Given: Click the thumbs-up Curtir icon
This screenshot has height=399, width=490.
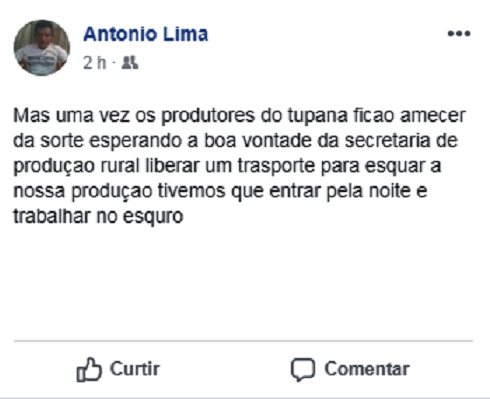Looking at the screenshot, I should [x=89, y=369].
